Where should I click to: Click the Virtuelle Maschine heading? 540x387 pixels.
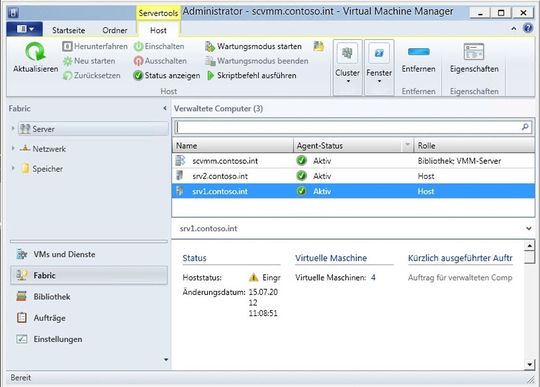point(331,258)
